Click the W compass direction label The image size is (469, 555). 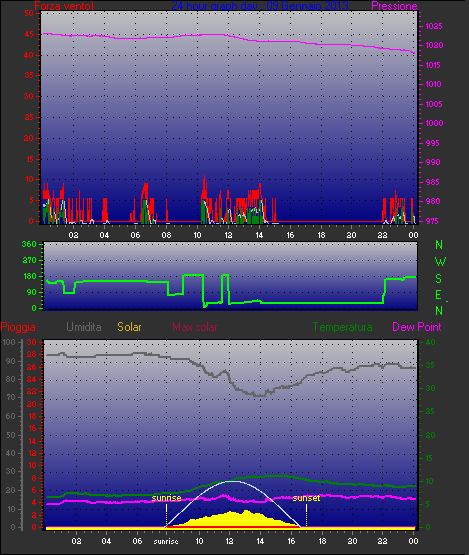coord(440,262)
